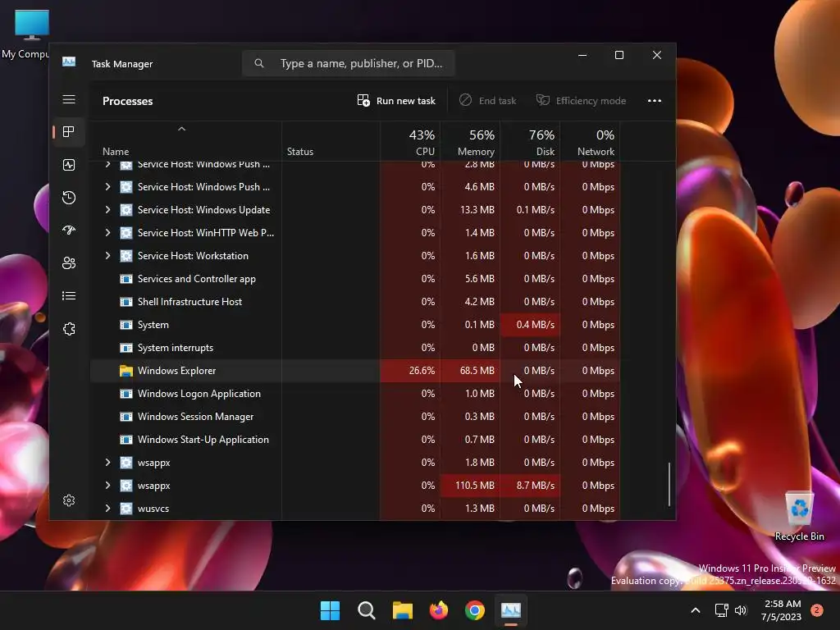Expand Service Host: Windows Push 4.6 MB row
The image size is (840, 630).
pos(107,186)
